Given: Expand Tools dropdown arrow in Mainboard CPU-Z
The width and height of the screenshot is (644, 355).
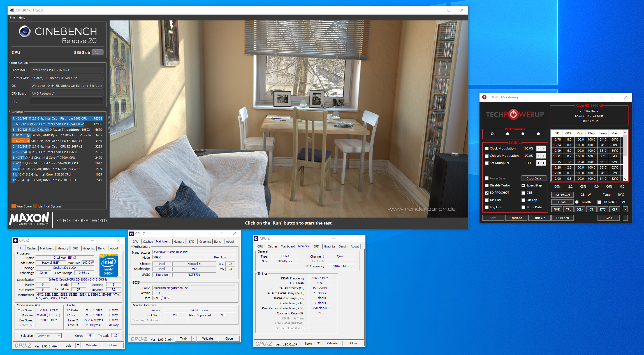Looking at the screenshot, I should tap(194, 338).
